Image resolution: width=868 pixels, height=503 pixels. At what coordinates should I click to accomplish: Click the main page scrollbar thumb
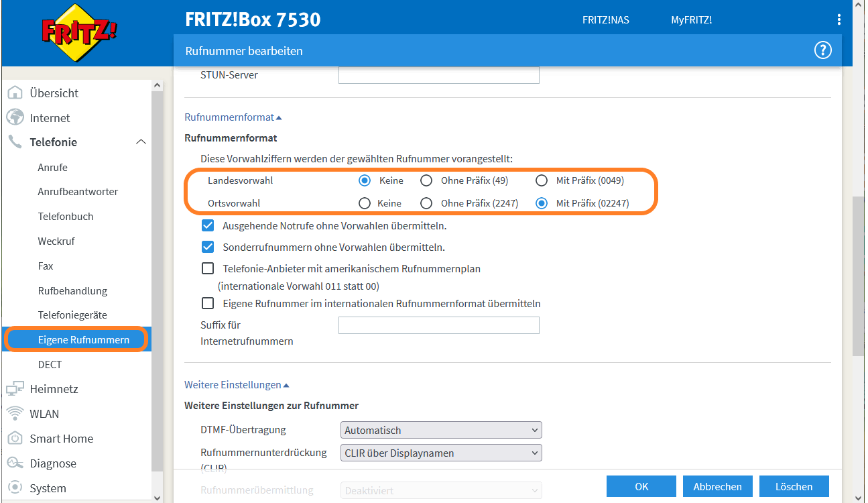pos(859,276)
